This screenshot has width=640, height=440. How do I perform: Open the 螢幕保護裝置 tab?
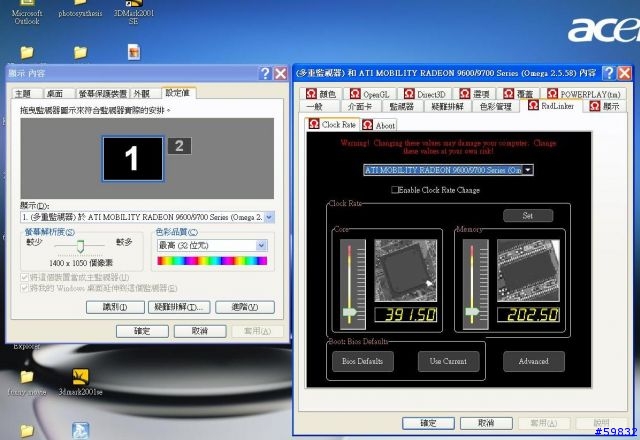pyautogui.click(x=102, y=94)
